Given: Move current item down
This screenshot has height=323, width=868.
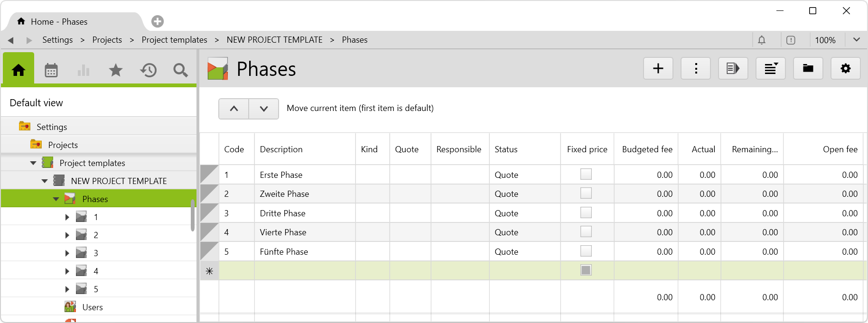Looking at the screenshot, I should [x=264, y=109].
